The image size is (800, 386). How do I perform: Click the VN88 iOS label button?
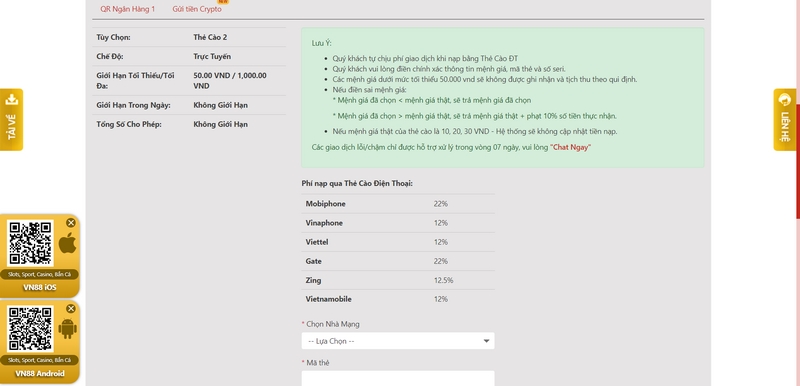click(40, 288)
